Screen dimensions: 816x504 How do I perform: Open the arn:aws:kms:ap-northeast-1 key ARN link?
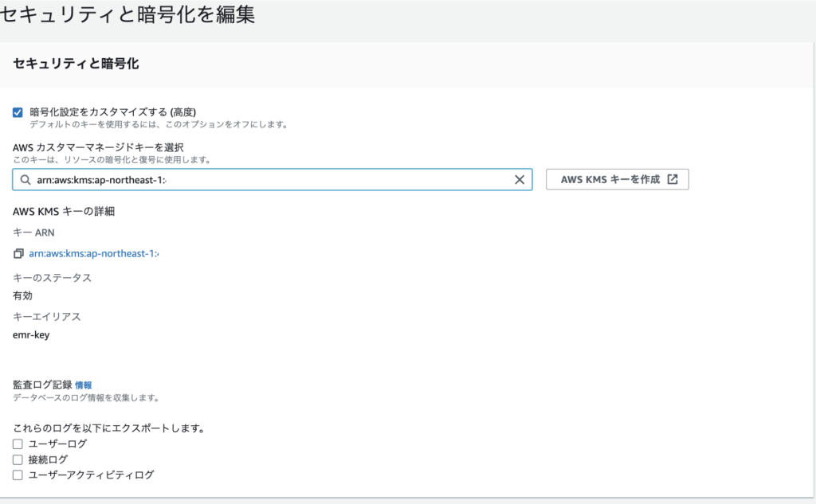click(x=94, y=254)
